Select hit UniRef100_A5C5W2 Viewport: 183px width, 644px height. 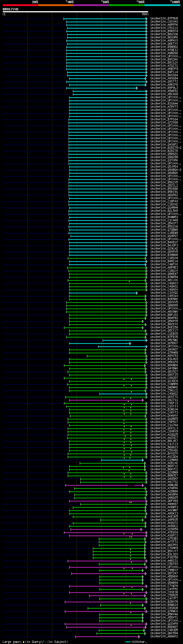(x=164, y=340)
